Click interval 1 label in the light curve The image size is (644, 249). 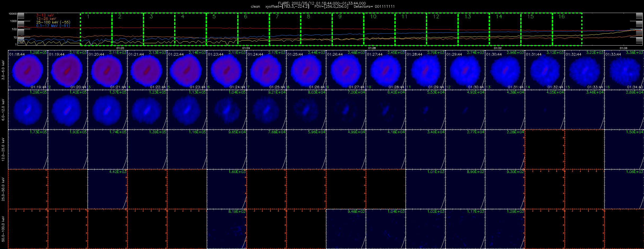[x=88, y=16]
